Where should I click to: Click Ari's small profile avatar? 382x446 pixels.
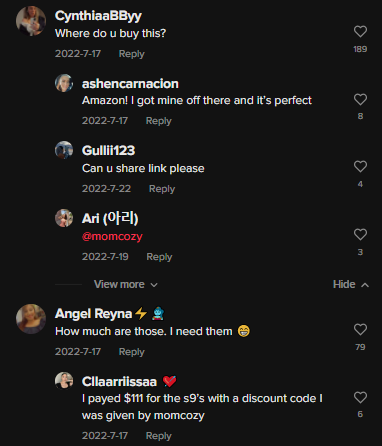64,218
